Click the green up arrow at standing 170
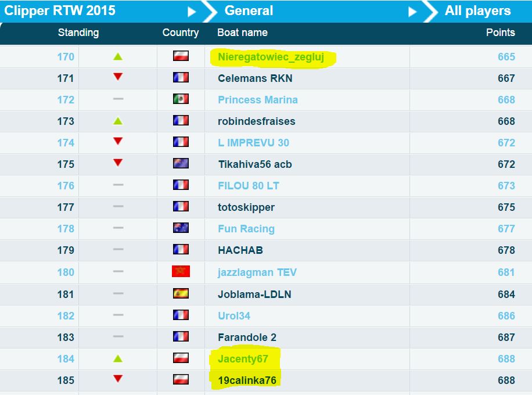 click(x=118, y=56)
